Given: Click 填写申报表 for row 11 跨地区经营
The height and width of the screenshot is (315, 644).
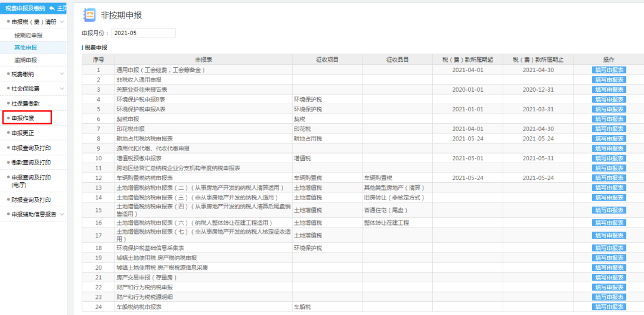Looking at the screenshot, I should click(x=609, y=168).
